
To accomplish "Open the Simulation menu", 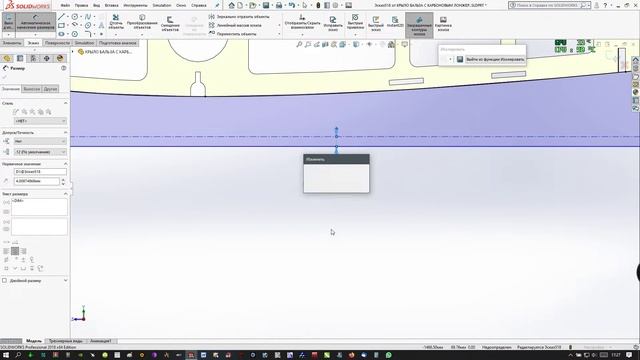I will (x=162, y=5).
